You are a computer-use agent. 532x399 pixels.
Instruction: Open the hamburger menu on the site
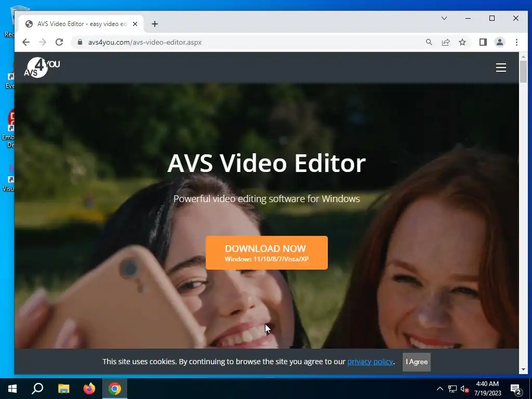point(501,68)
